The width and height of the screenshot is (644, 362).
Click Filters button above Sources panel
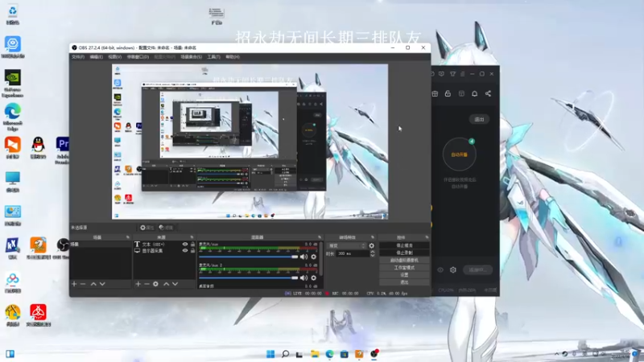point(166,228)
